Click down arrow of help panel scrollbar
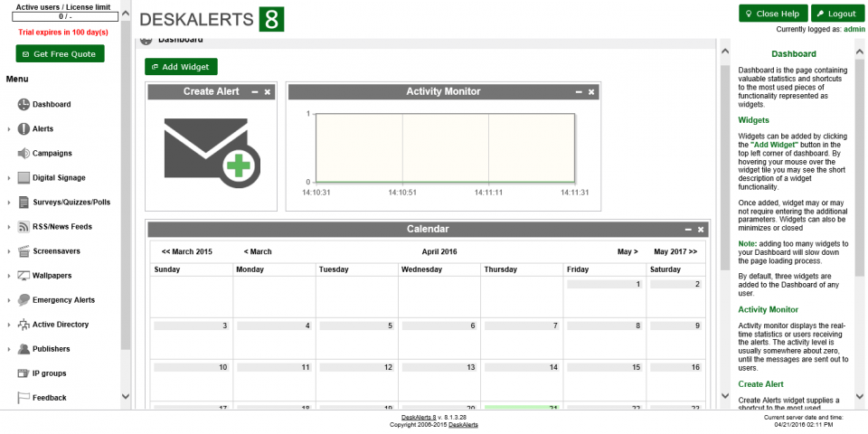This screenshot has width=868, height=434. (x=860, y=395)
